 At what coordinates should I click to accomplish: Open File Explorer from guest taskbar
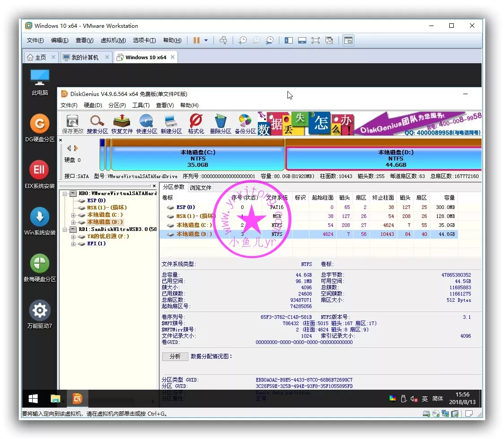55,399
